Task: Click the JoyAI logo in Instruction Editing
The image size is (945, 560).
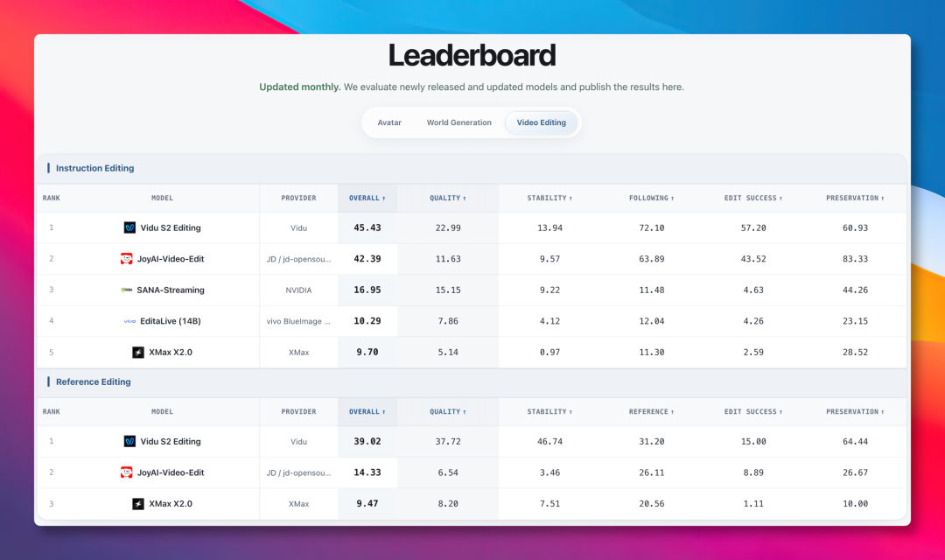Action: pos(127,259)
